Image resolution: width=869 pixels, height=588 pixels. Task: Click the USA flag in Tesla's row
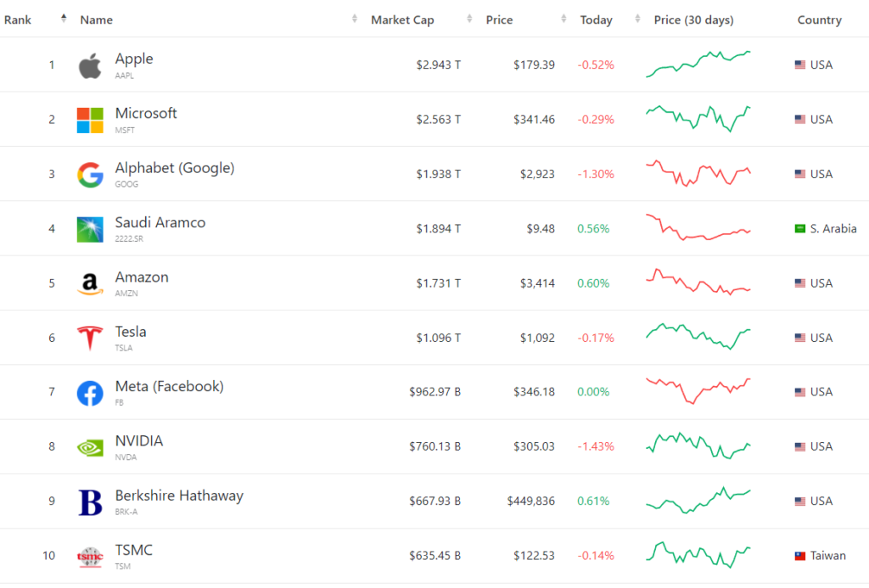pos(799,338)
